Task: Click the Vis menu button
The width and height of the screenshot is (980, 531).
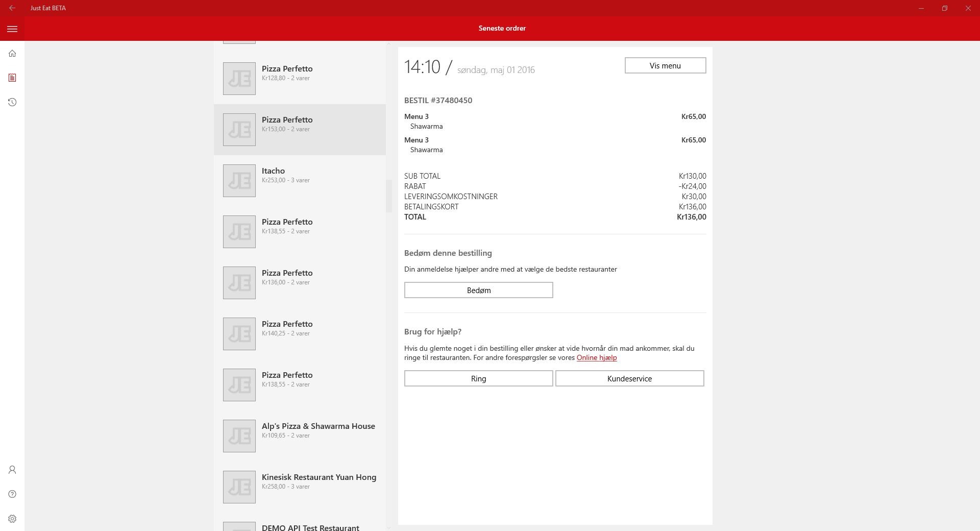Action: 665,65
